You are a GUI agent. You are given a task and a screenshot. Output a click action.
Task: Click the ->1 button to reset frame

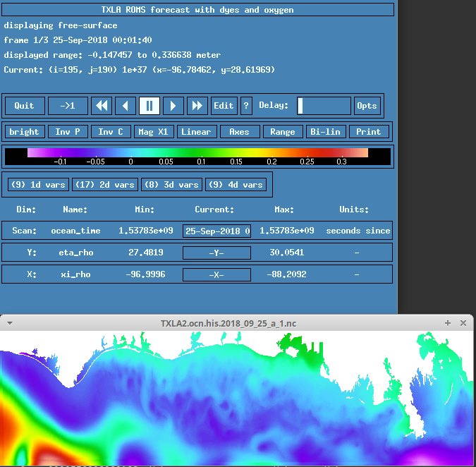pyautogui.click(x=68, y=106)
